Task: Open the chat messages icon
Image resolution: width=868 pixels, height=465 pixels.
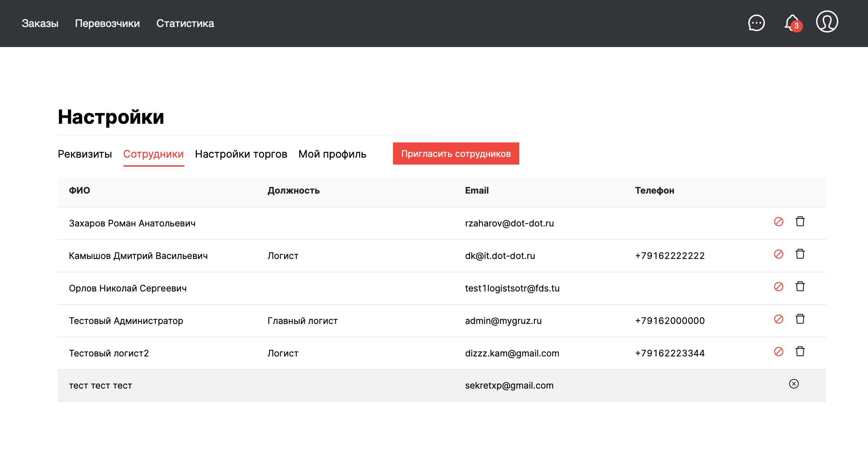Action: point(756,23)
